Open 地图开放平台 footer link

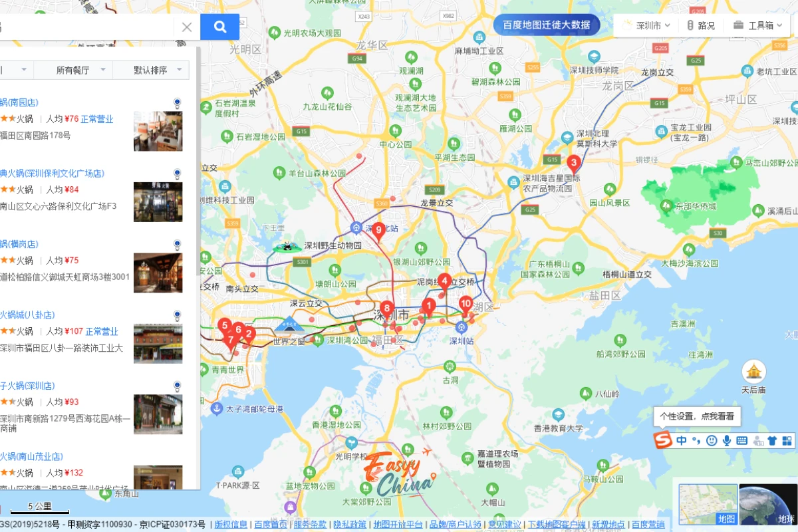pos(398,525)
